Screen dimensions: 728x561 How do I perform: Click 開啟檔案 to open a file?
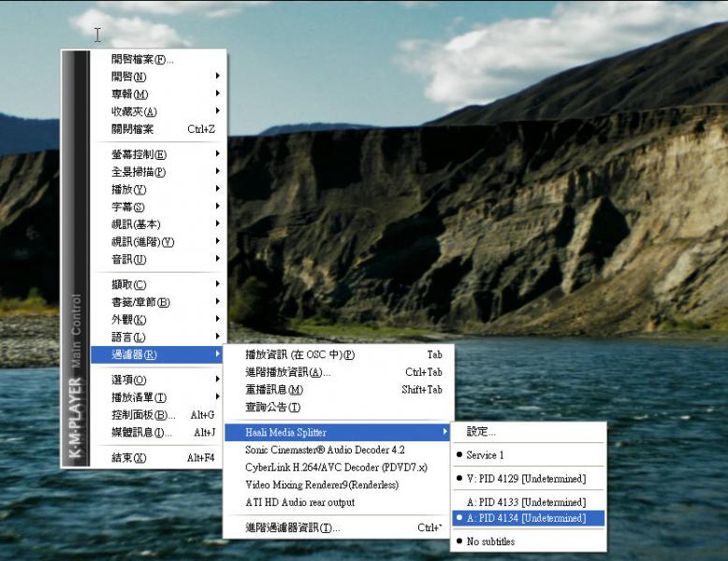[142, 59]
